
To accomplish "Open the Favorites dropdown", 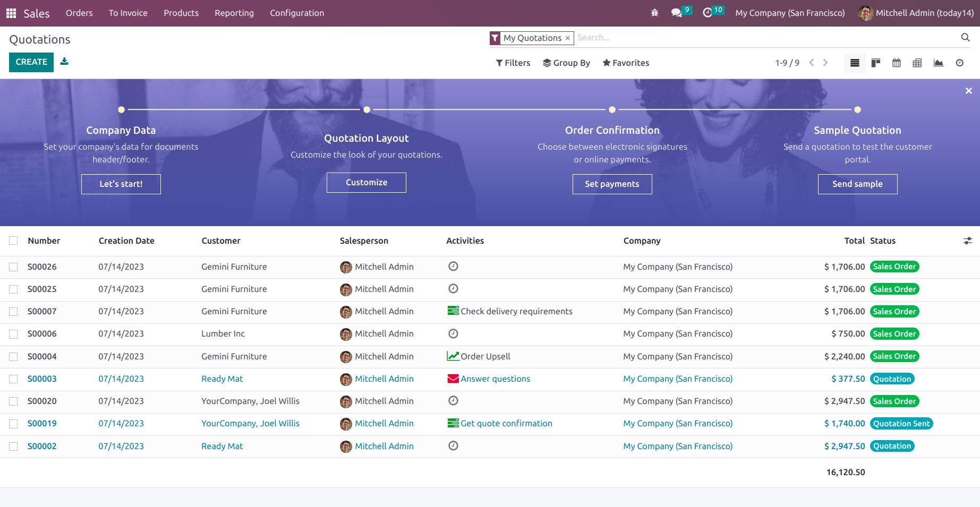I will point(626,63).
